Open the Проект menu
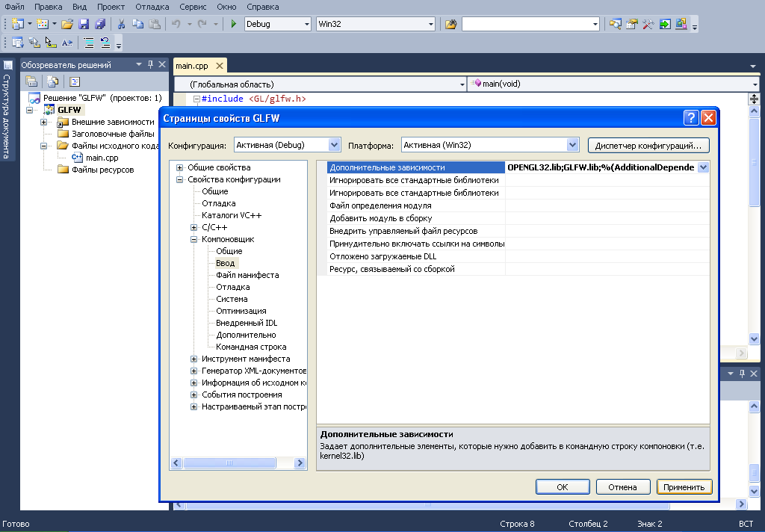This screenshot has height=532, width=765. 111,7
